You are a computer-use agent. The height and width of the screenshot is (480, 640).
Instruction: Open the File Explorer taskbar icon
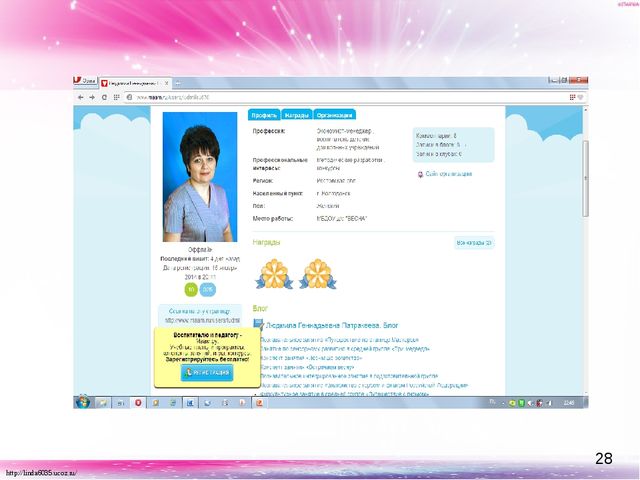(x=102, y=403)
